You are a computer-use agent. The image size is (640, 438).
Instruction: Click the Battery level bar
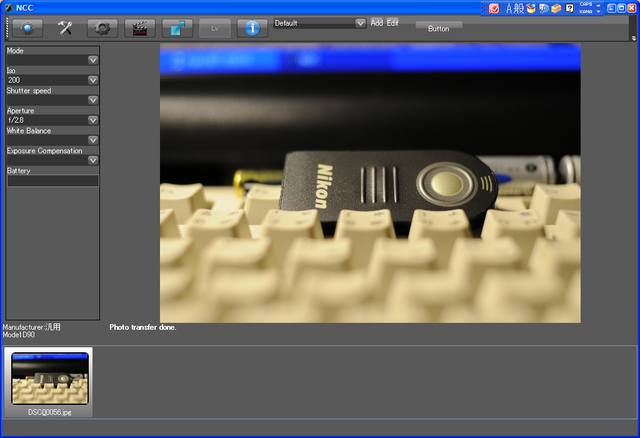[x=53, y=181]
